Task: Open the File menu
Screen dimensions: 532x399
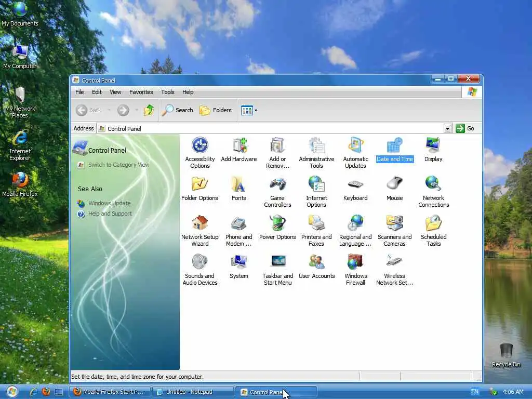Action: click(79, 92)
